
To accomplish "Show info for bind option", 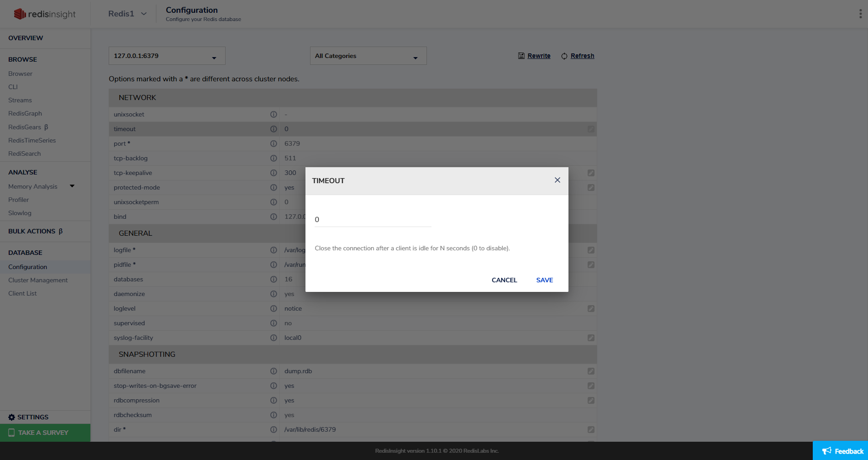I will point(274,217).
